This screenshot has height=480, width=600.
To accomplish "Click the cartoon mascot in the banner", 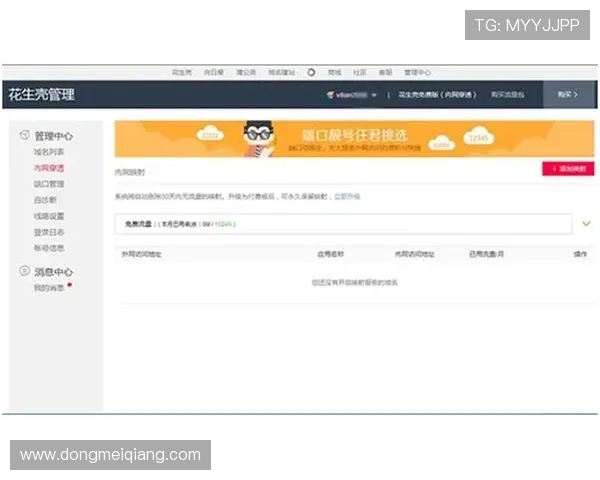I will [x=259, y=139].
